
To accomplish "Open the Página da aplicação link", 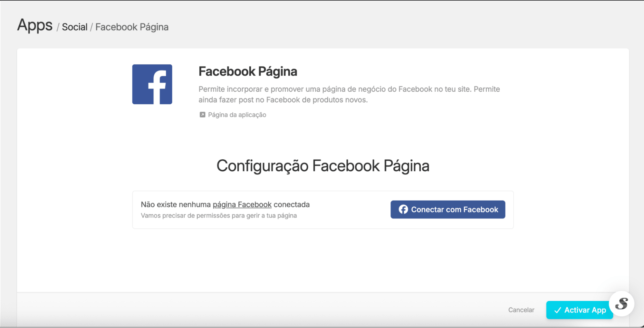I will click(237, 115).
